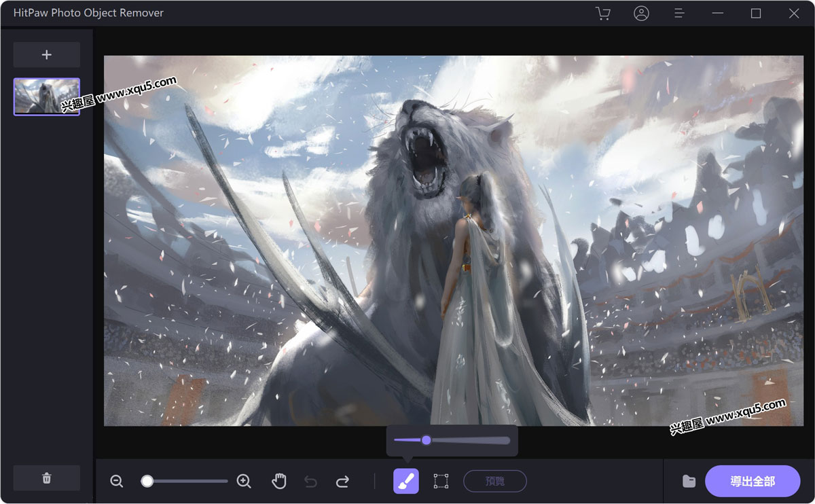This screenshot has width=815, height=504.
Task: Adjust the brush size slider handle
Action: [426, 440]
